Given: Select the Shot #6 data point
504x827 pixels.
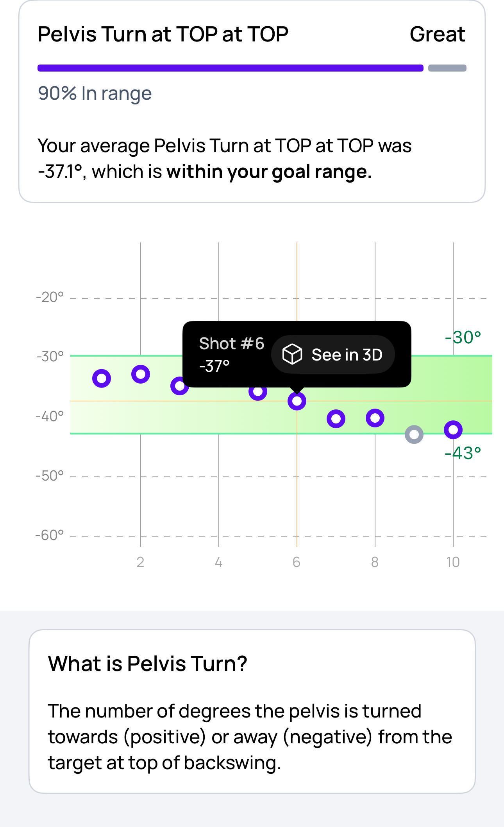Looking at the screenshot, I should coord(297,402).
